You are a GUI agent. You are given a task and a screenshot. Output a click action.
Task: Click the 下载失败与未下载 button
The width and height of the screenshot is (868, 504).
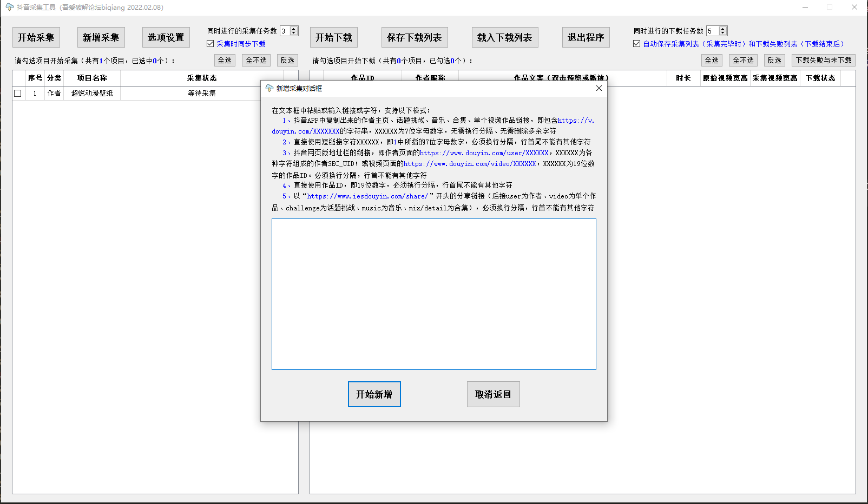tap(824, 60)
